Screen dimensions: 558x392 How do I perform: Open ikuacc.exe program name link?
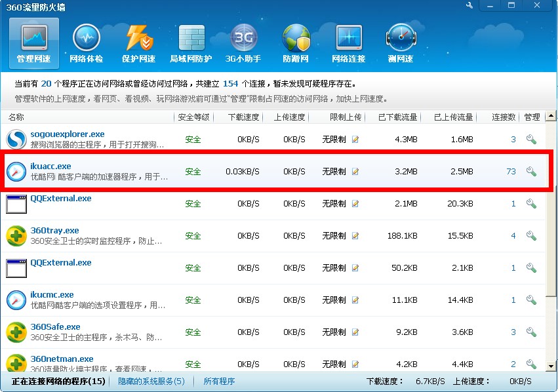click(x=50, y=166)
